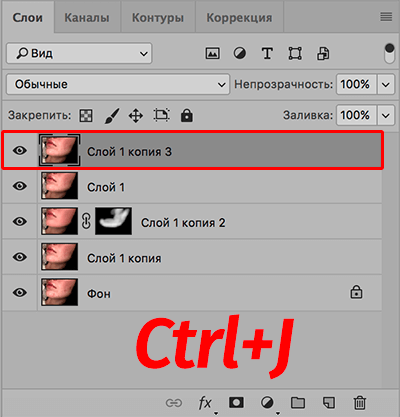Click the adjustment layer filter icon
The height and width of the screenshot is (417, 400).
point(239,53)
